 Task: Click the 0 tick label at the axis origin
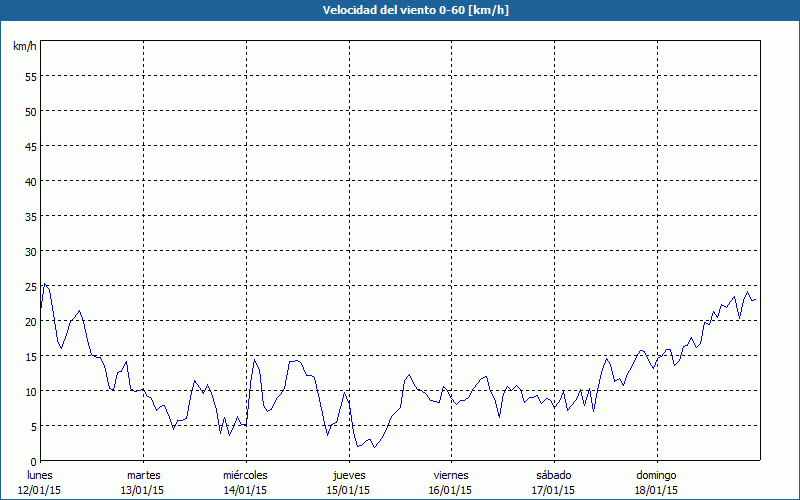coord(33,460)
